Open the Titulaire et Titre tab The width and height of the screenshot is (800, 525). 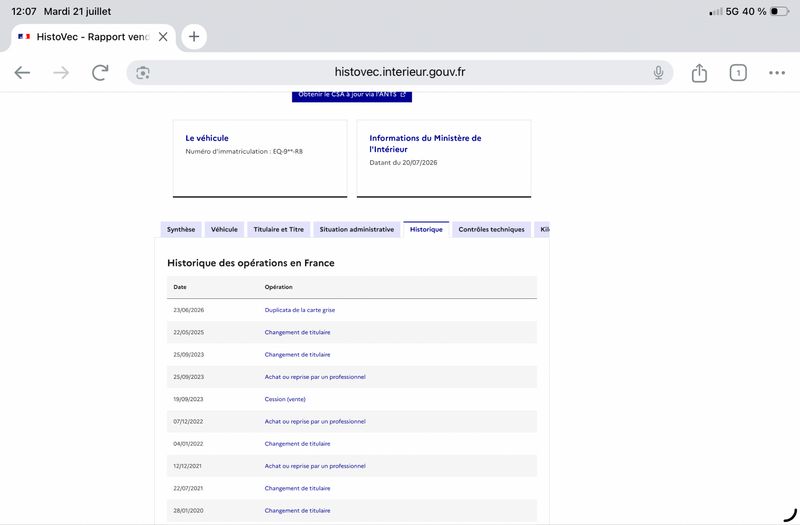click(x=279, y=230)
